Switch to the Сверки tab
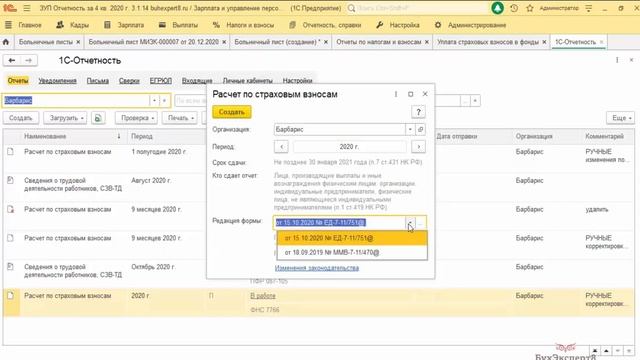The image size is (640, 360). pyautogui.click(x=129, y=81)
